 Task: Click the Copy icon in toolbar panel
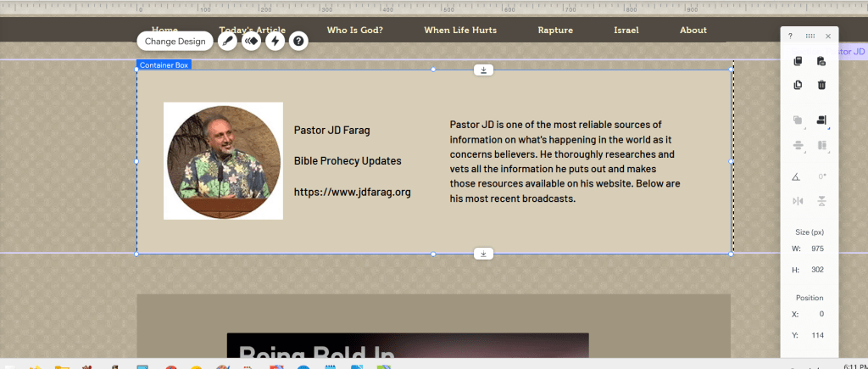(x=798, y=61)
